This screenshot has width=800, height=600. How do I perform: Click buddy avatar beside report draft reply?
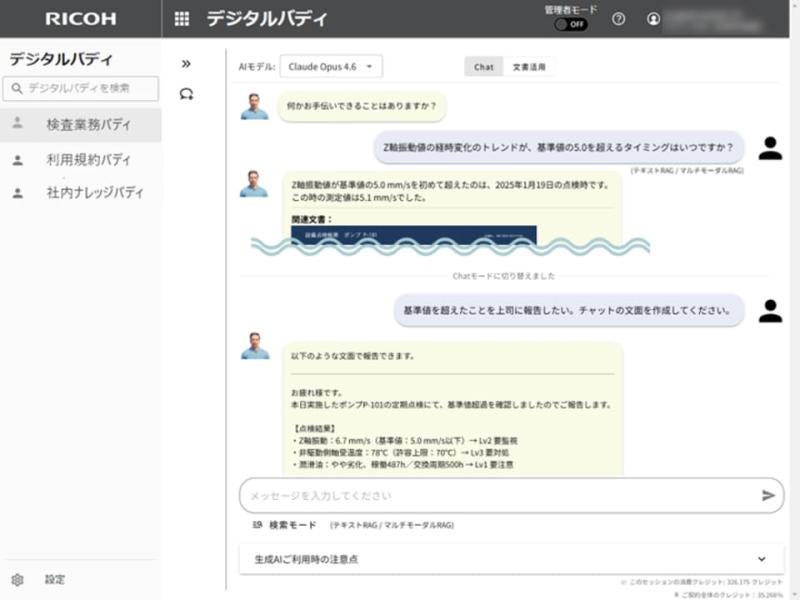255,346
